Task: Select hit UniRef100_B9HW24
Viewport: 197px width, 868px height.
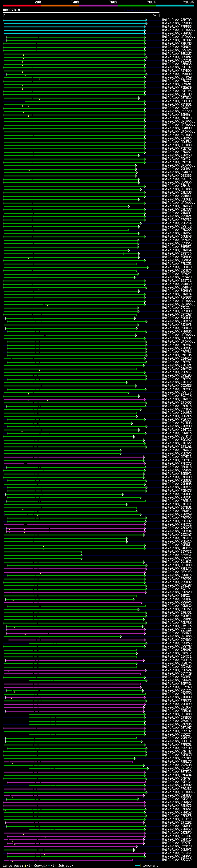Action: [177, 47]
